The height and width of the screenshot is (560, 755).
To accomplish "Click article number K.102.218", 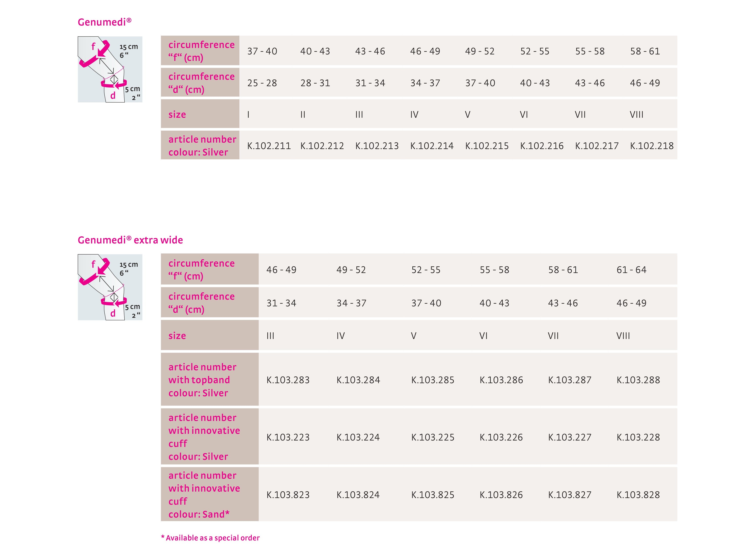I will pyautogui.click(x=652, y=146).
